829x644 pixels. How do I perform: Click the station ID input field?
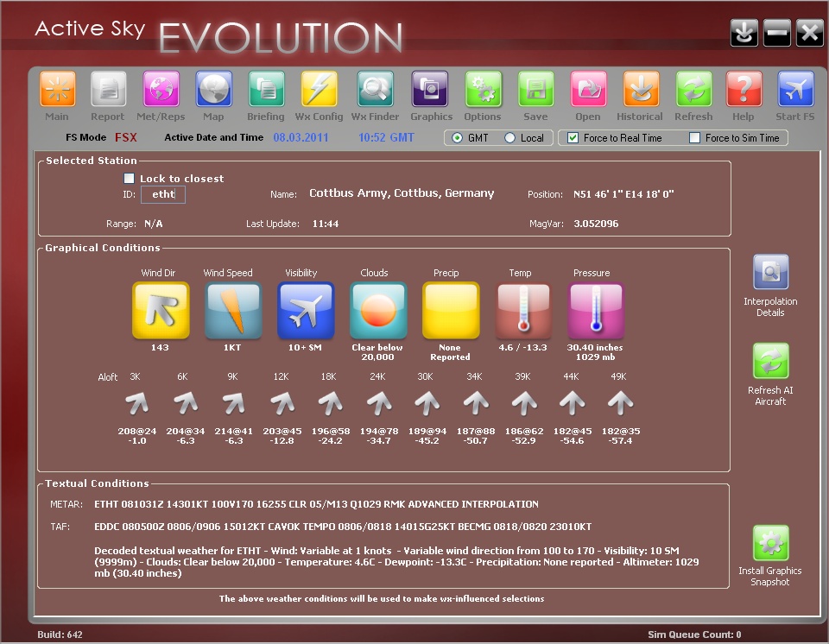163,194
